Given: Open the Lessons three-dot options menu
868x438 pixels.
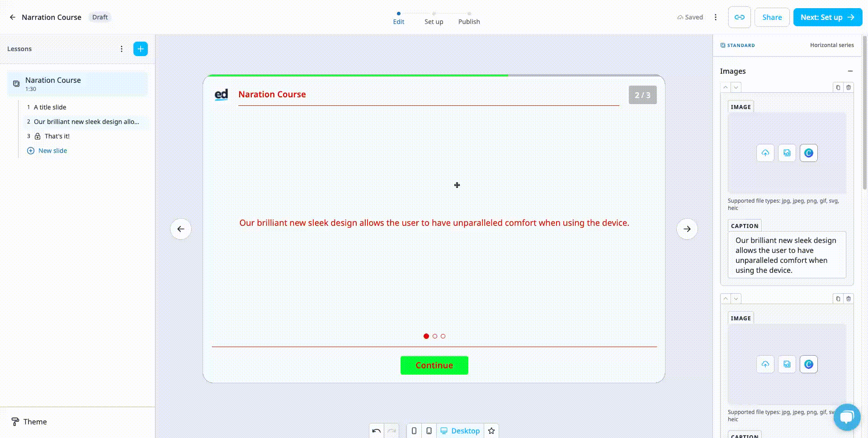Looking at the screenshot, I should click(x=122, y=49).
